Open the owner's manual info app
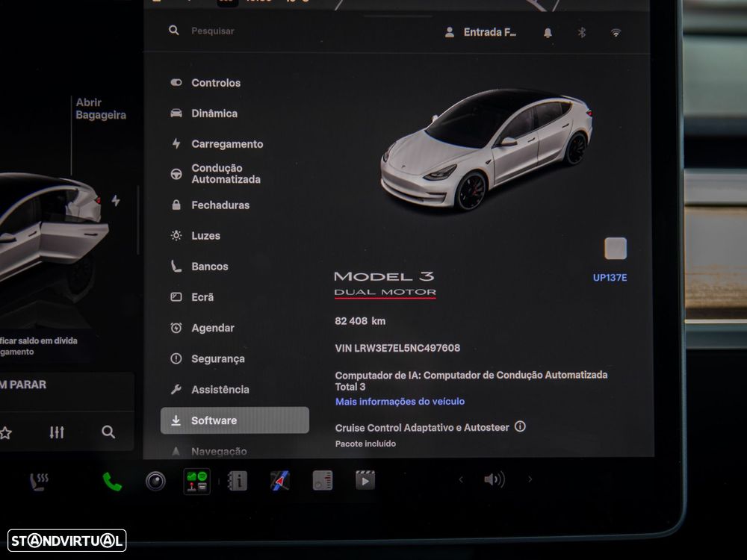The width and height of the screenshot is (747, 560). pyautogui.click(x=238, y=481)
